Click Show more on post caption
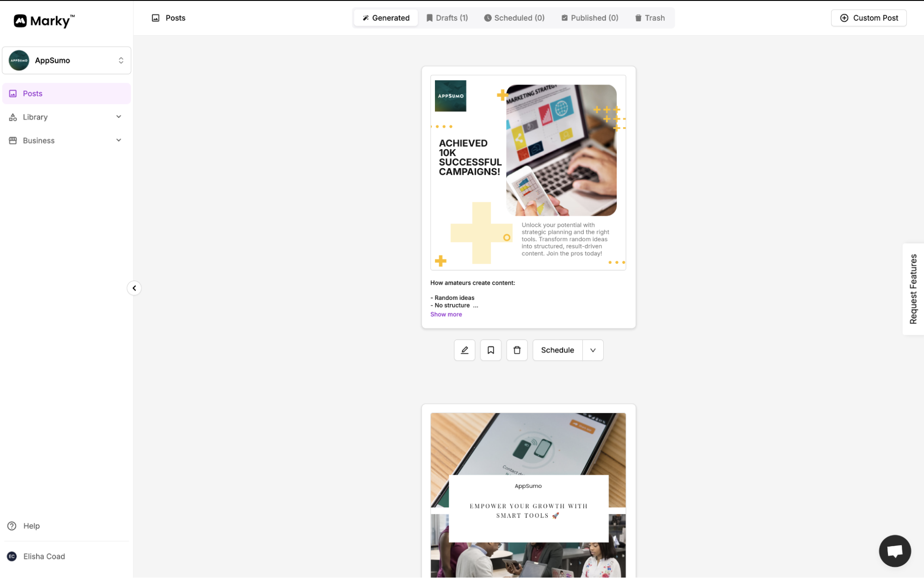This screenshot has width=924, height=578. pyautogui.click(x=446, y=314)
